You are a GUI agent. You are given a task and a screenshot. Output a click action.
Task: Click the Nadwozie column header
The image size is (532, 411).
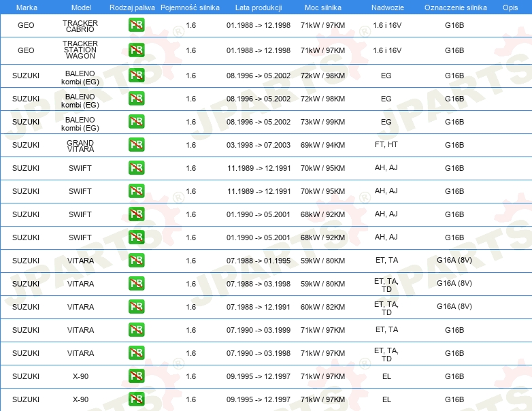[x=388, y=7]
